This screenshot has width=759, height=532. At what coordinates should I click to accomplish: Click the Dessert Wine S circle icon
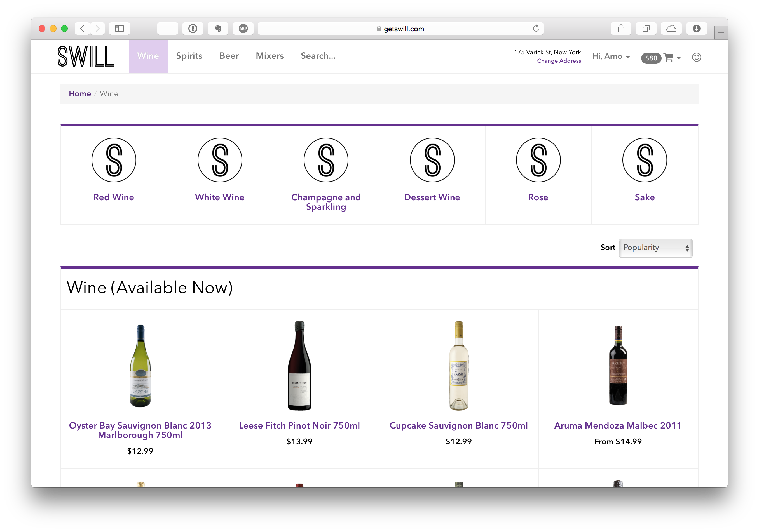point(432,160)
